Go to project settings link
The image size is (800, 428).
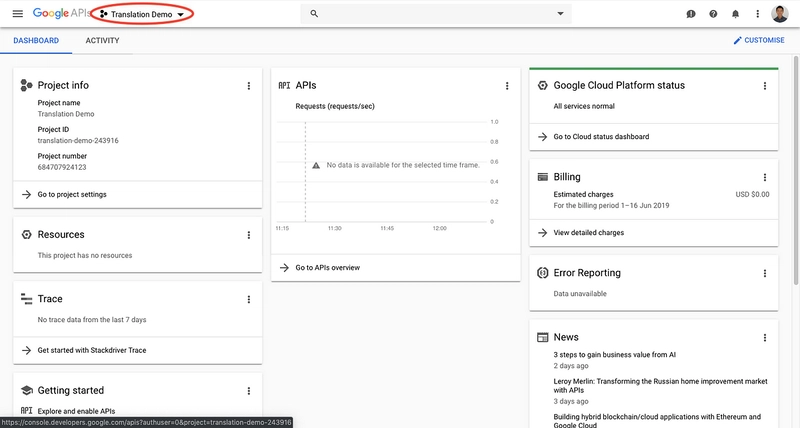pos(72,194)
